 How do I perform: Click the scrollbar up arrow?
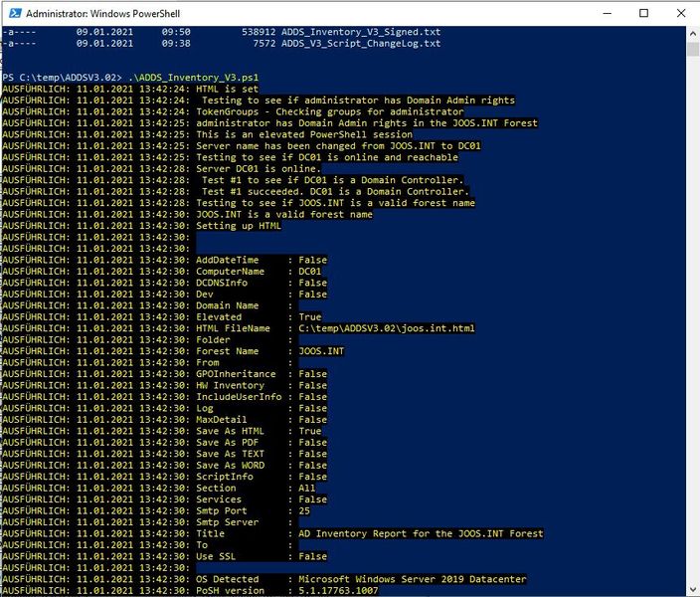click(692, 33)
